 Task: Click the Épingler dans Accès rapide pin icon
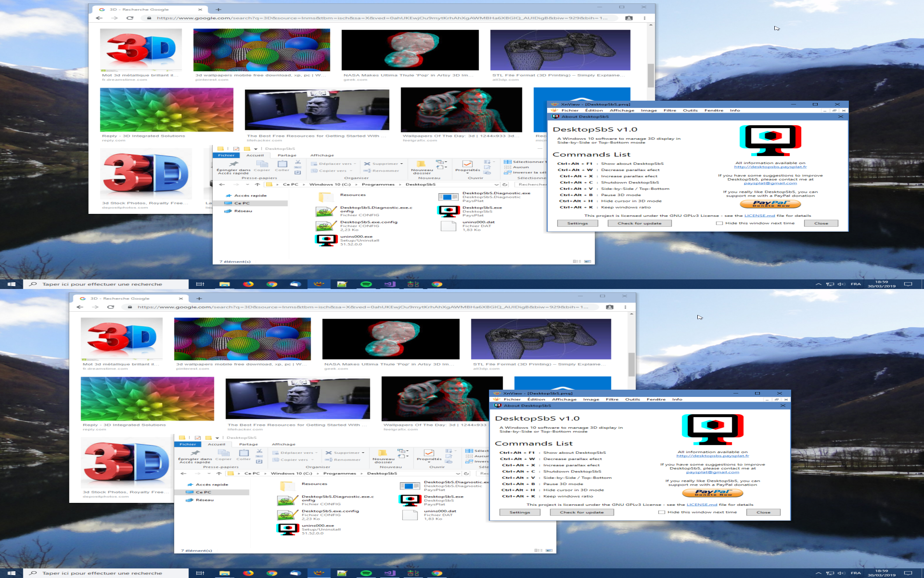coord(234,164)
